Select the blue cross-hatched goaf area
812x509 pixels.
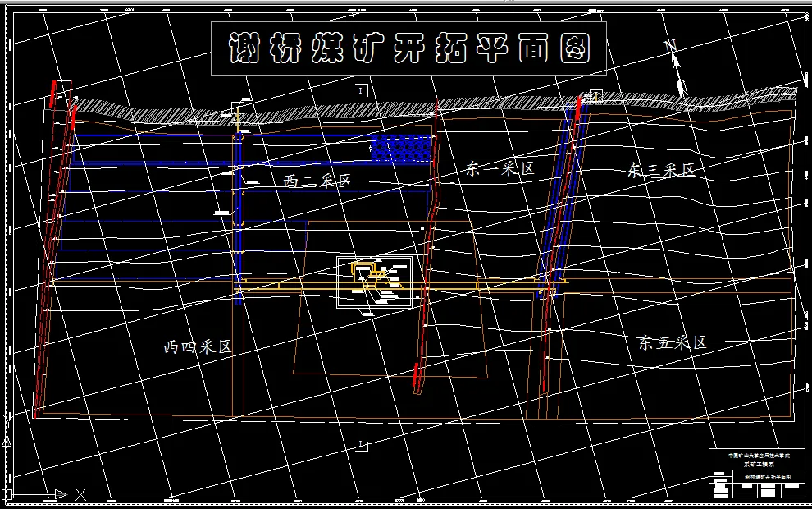401,149
